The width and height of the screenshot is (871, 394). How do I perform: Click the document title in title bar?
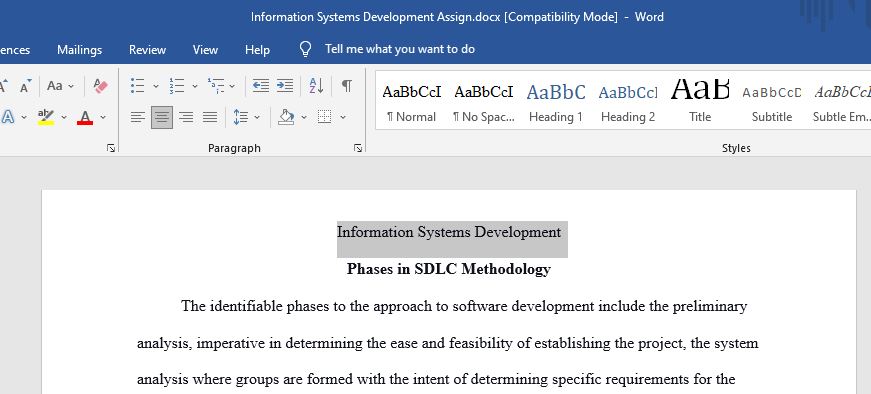point(457,17)
